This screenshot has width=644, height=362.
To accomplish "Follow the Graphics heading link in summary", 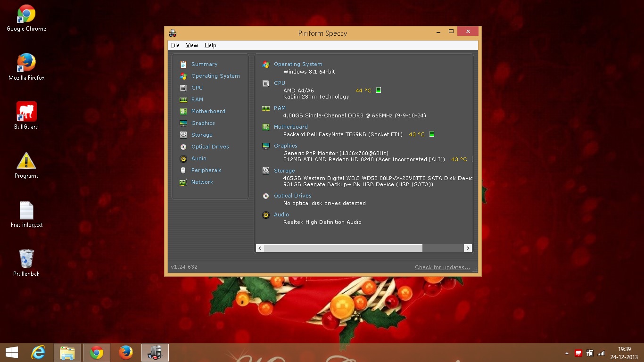I will coord(286,146).
